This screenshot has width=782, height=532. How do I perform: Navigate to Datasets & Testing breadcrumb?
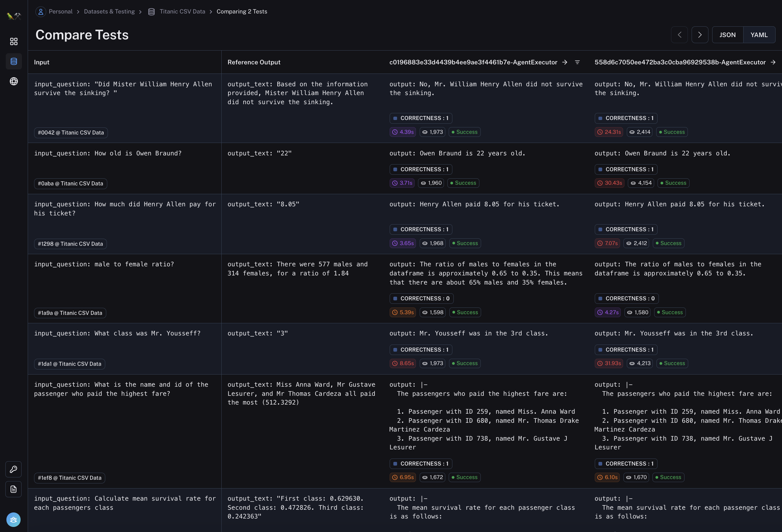coord(109,11)
